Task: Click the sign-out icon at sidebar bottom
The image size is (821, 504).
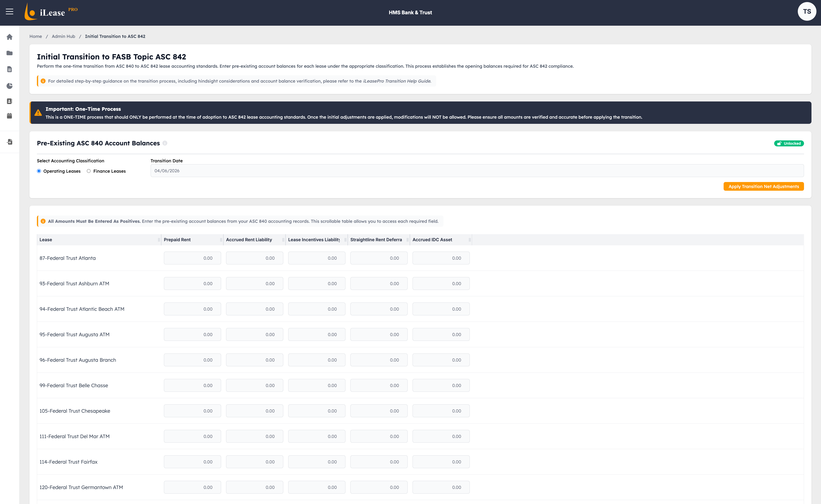Action: click(9, 142)
